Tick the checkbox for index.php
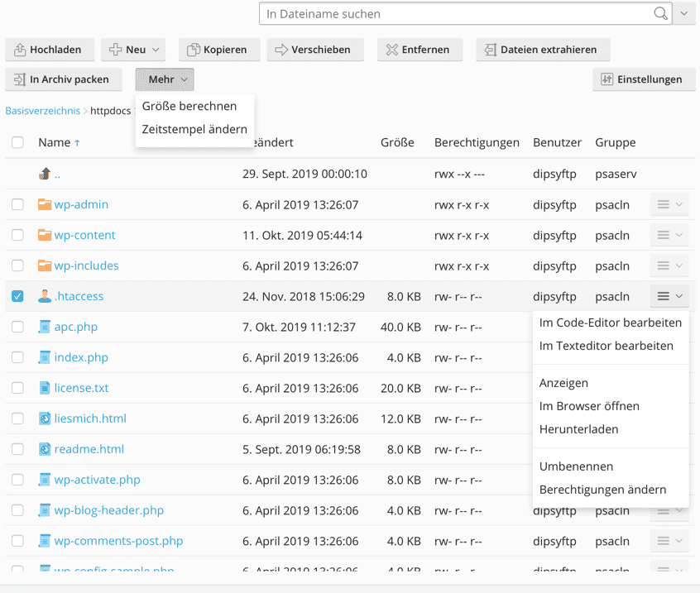The width and height of the screenshot is (700, 593). 17,357
